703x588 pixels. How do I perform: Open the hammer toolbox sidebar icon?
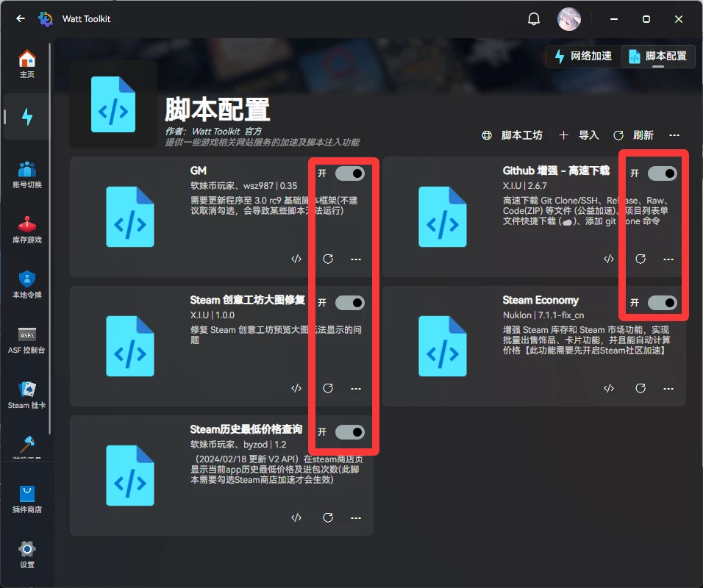tap(27, 445)
